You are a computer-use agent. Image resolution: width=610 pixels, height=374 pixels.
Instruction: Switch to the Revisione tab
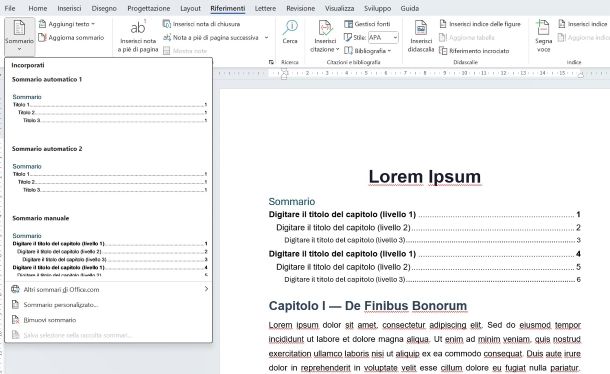pos(300,8)
